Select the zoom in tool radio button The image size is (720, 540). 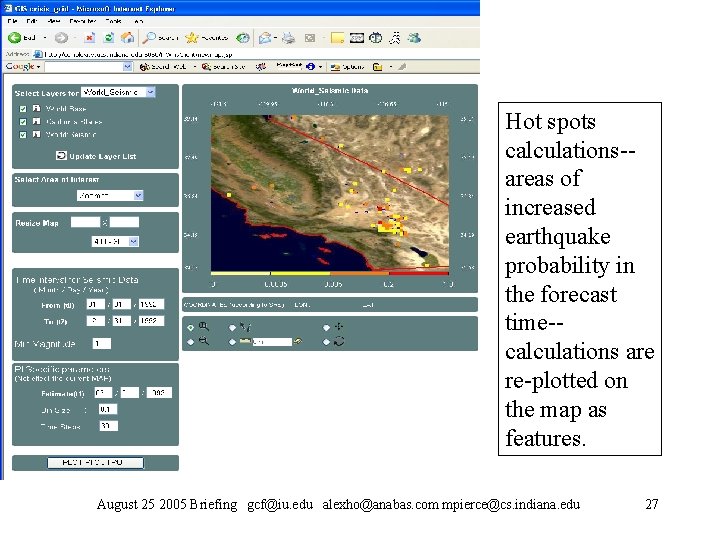[191, 327]
